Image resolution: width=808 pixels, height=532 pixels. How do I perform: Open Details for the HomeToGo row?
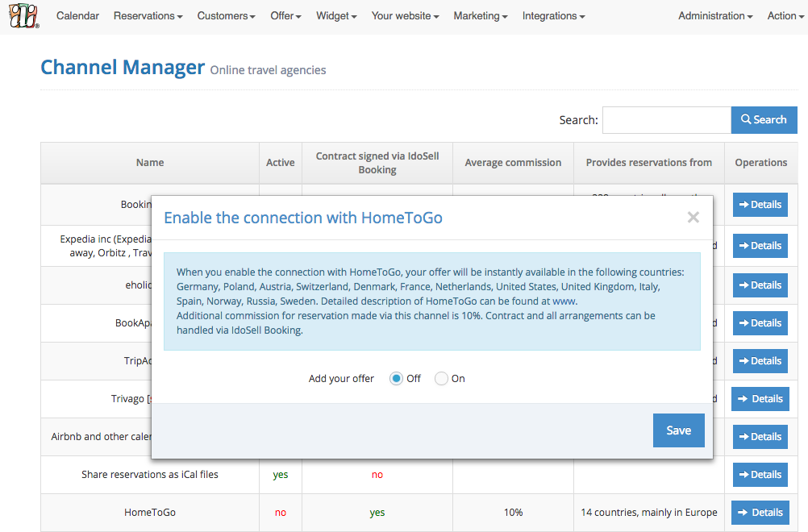tap(760, 513)
